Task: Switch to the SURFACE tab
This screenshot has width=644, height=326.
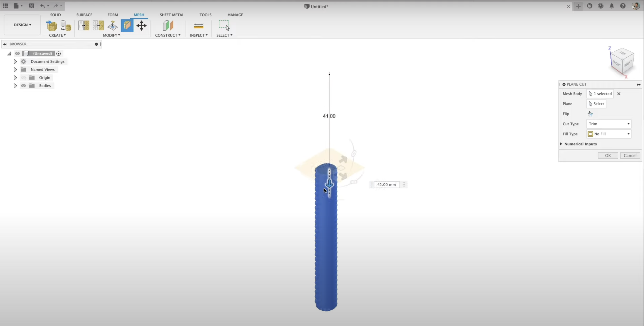Action: pos(84,15)
